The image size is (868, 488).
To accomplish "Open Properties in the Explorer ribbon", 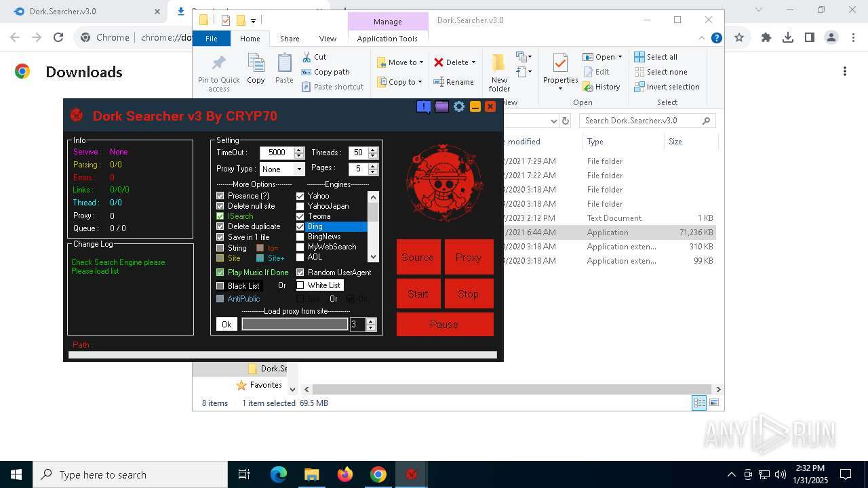I will click(x=560, y=70).
